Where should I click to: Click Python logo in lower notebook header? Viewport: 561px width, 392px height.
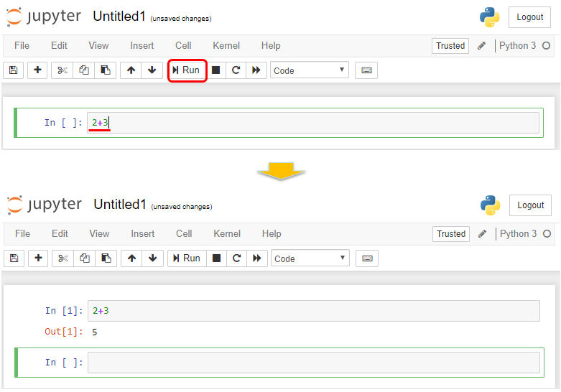(490, 205)
